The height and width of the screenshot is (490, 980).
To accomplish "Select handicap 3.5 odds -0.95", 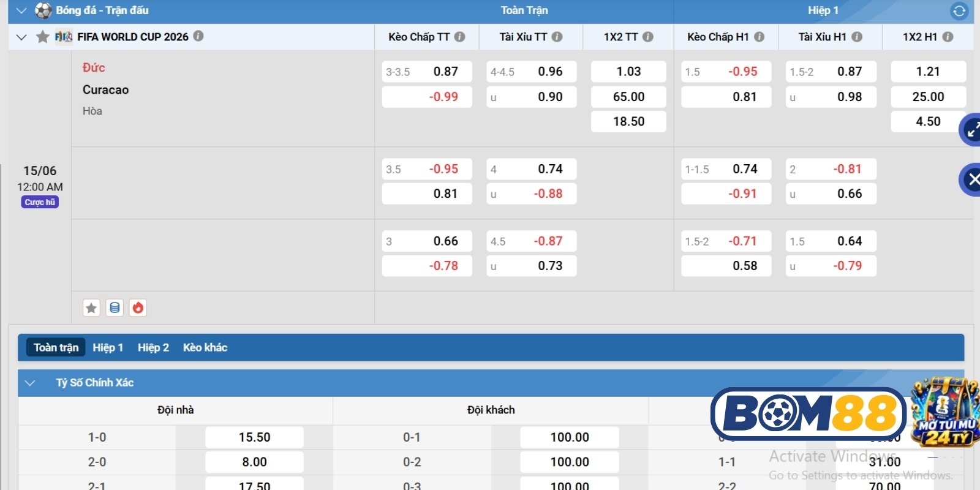I will pyautogui.click(x=427, y=169).
